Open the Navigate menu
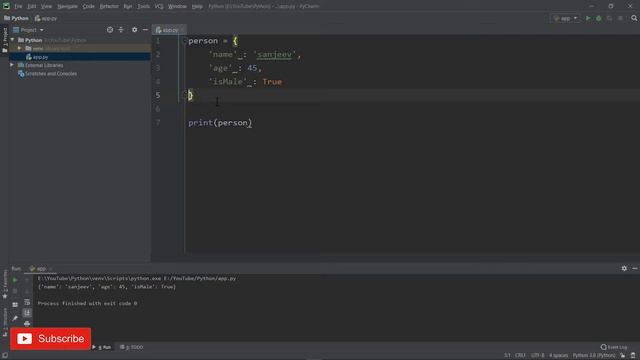The width and height of the screenshot is (640, 360). pyautogui.click(x=67, y=6)
